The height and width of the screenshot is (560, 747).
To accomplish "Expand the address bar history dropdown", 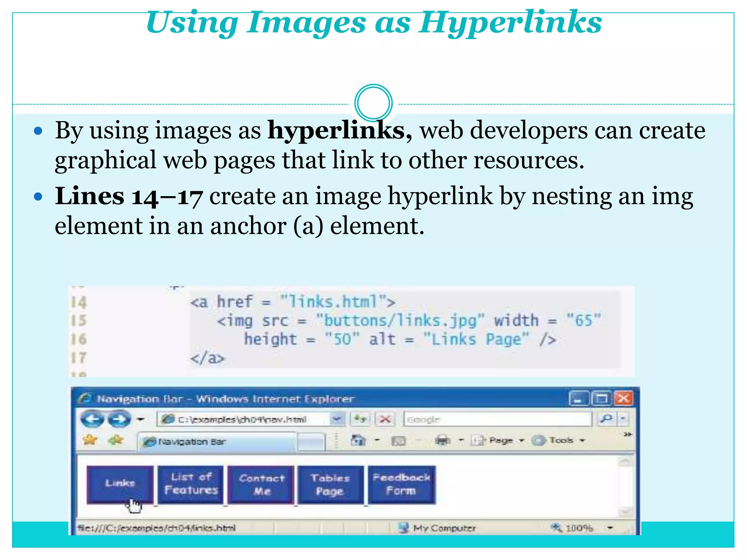I will [337, 419].
